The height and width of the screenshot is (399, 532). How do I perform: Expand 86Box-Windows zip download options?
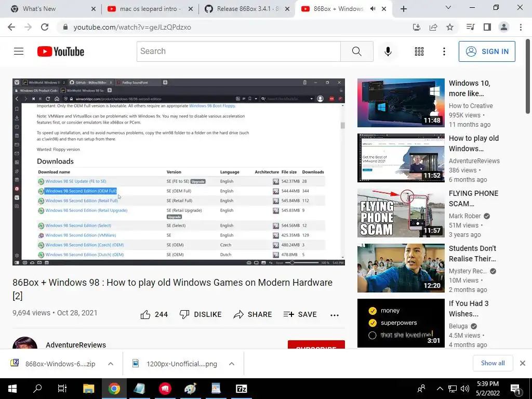pos(111,364)
